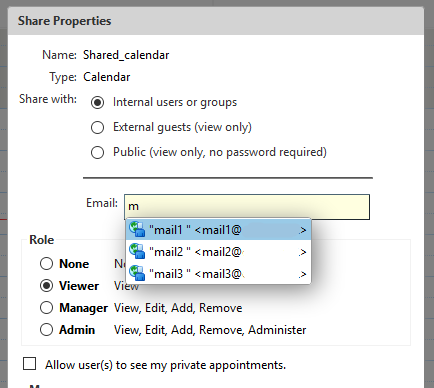Choose the Manager role

pyautogui.click(x=46, y=308)
